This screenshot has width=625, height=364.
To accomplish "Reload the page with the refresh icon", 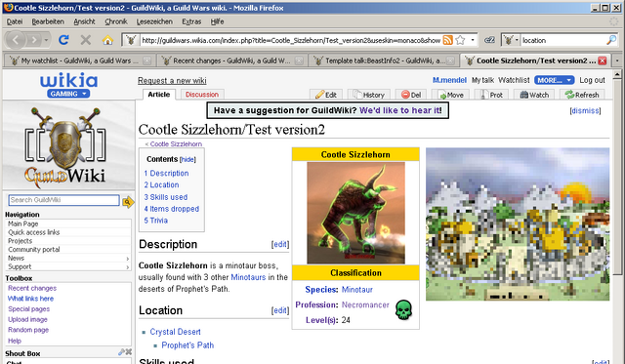I will point(63,40).
